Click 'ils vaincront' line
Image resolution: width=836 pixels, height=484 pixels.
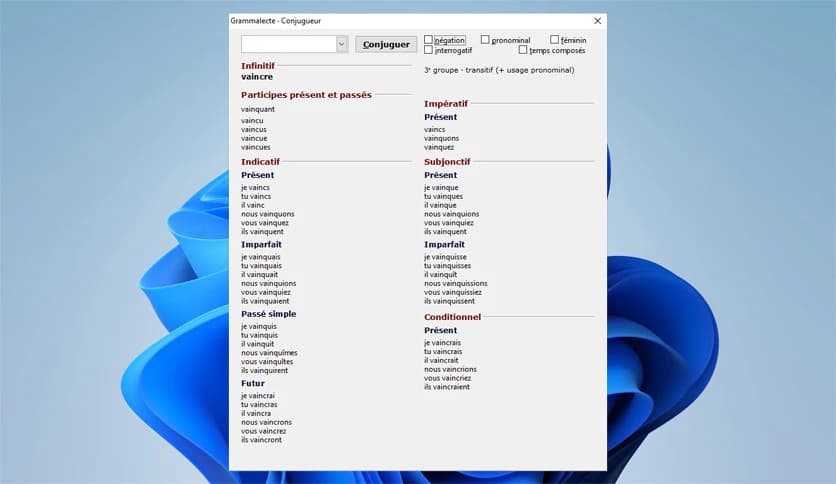click(x=261, y=440)
